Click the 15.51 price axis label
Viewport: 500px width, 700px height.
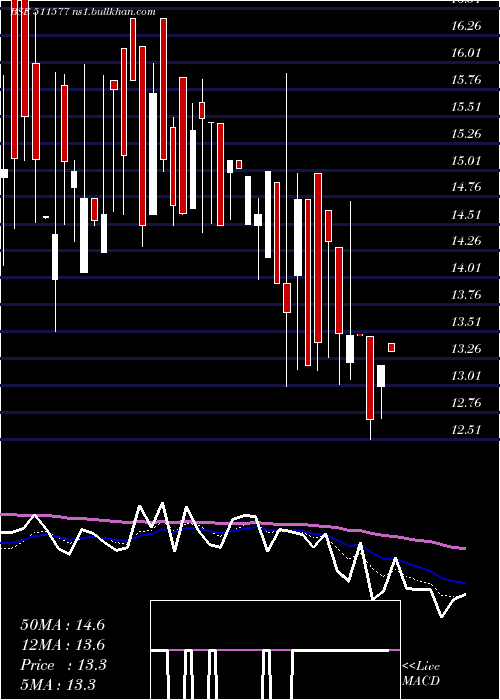click(x=466, y=107)
